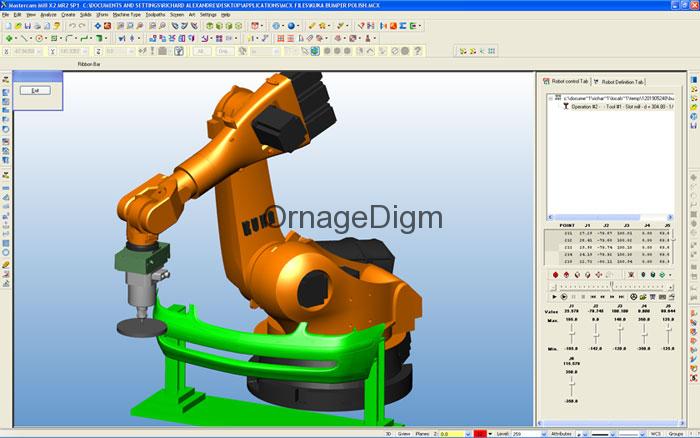Open the line style dropdown
Image resolution: width=700 pixels, height=438 pixels.
[612, 434]
